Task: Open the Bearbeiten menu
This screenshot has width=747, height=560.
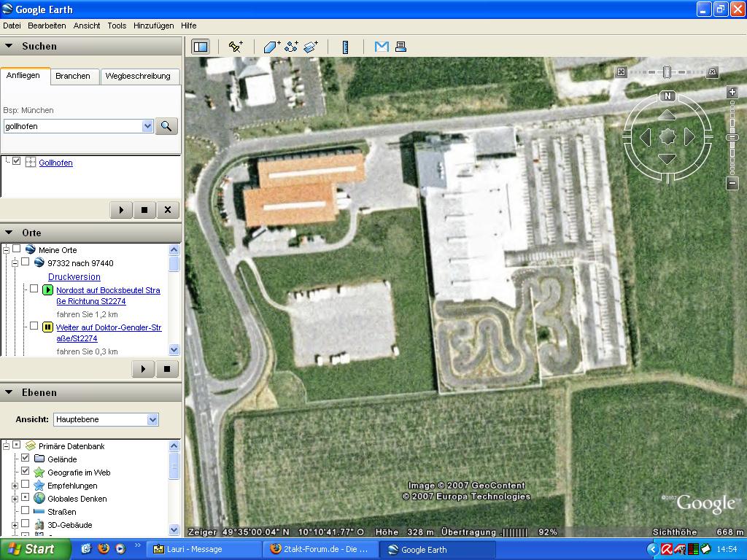Action: tap(47, 26)
